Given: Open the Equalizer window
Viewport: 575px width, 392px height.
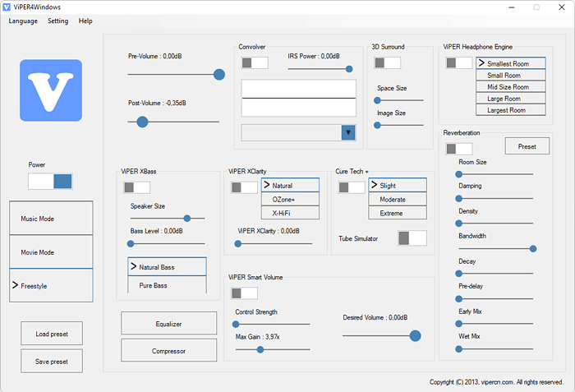Looking at the screenshot, I should click(x=168, y=323).
